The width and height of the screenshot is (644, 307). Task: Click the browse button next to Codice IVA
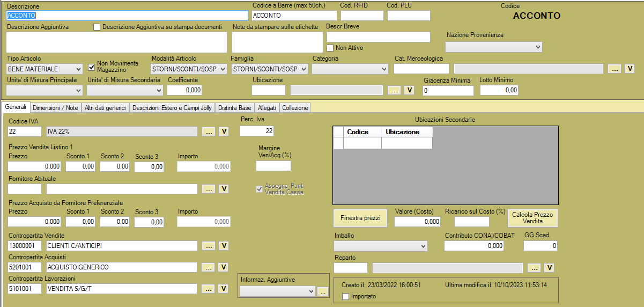click(209, 131)
